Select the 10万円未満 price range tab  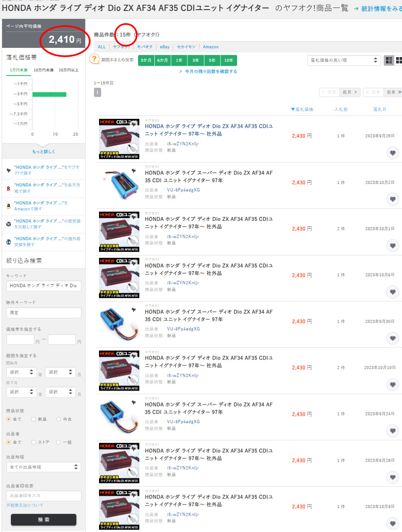point(44,70)
